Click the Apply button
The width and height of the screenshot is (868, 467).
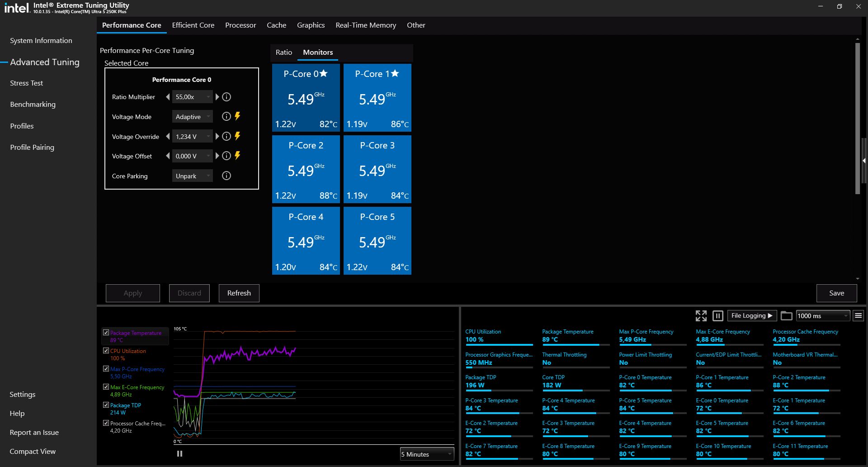pyautogui.click(x=133, y=293)
